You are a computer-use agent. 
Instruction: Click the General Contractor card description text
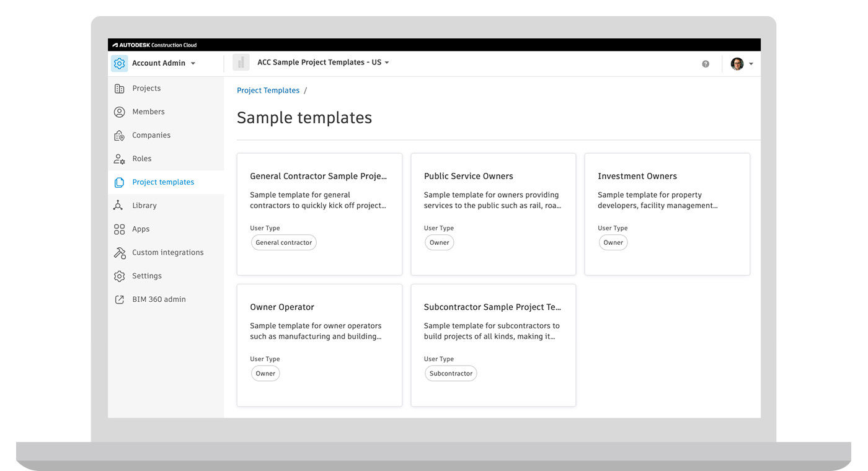[318, 200]
